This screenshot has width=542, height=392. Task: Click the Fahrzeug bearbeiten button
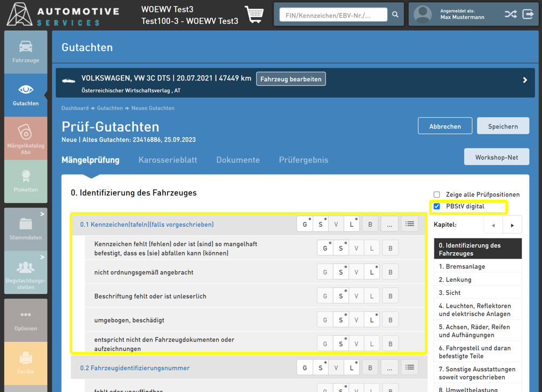point(290,79)
